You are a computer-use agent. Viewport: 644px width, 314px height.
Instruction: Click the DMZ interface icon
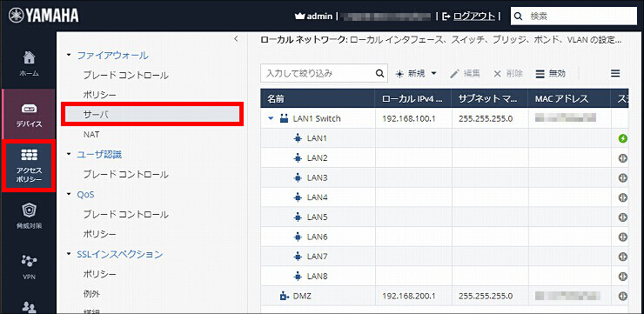point(285,296)
